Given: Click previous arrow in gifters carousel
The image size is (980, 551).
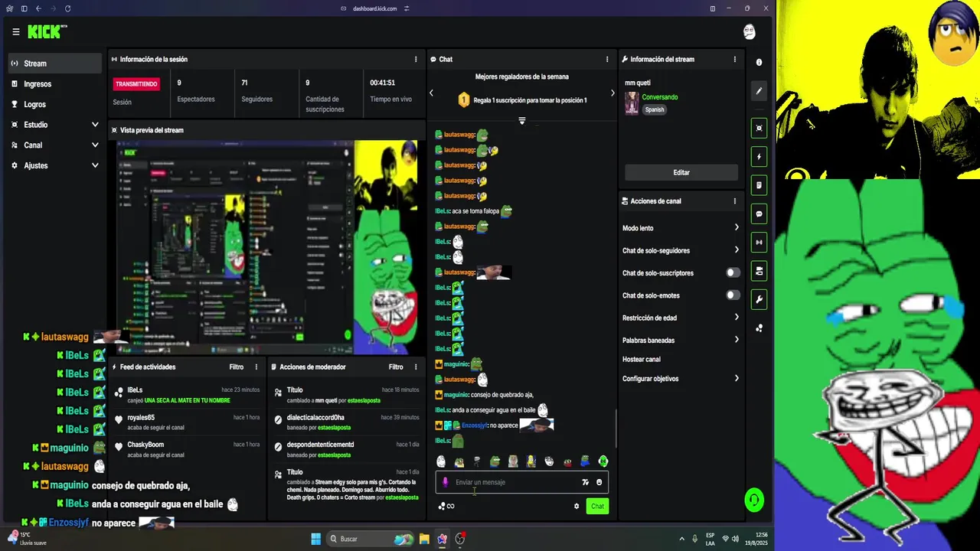Looking at the screenshot, I should click(431, 93).
